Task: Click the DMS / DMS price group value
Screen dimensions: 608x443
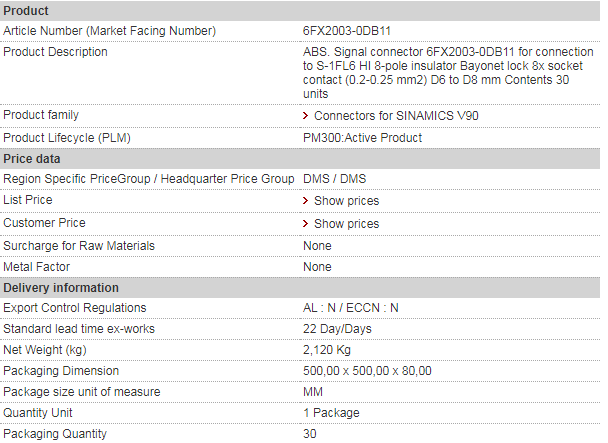Action: [334, 179]
